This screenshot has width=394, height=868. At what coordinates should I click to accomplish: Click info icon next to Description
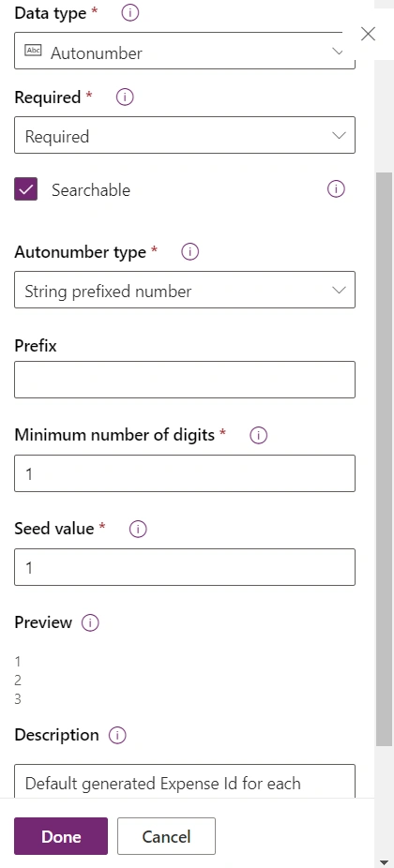click(x=117, y=736)
